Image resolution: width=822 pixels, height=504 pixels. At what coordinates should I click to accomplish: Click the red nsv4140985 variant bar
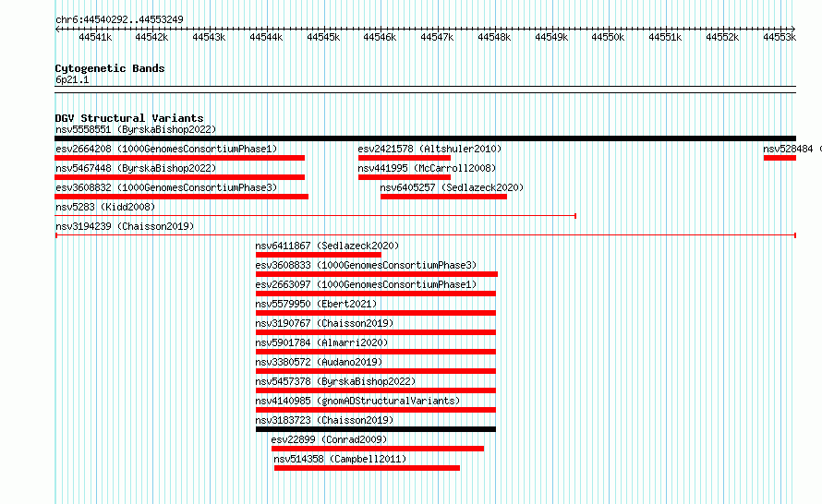375,410
